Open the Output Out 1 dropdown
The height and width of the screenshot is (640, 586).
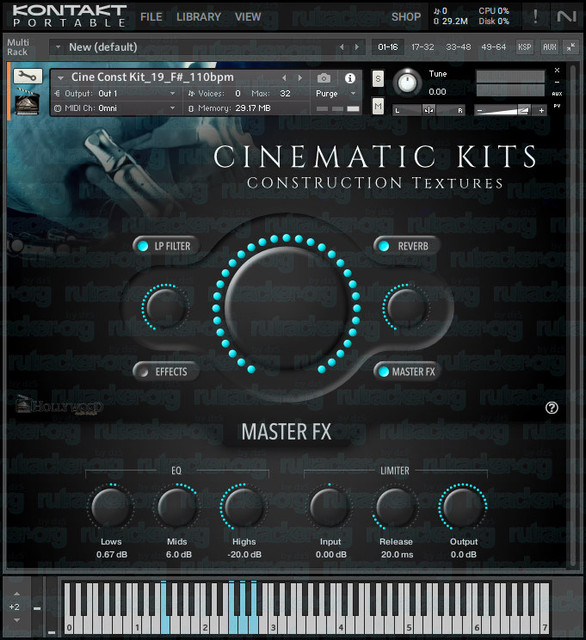tap(115, 93)
